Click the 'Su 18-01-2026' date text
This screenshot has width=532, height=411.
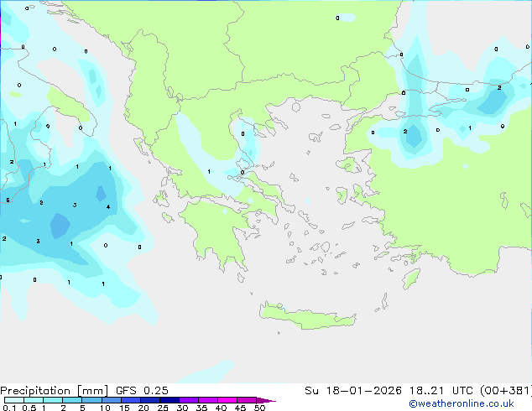point(353,391)
